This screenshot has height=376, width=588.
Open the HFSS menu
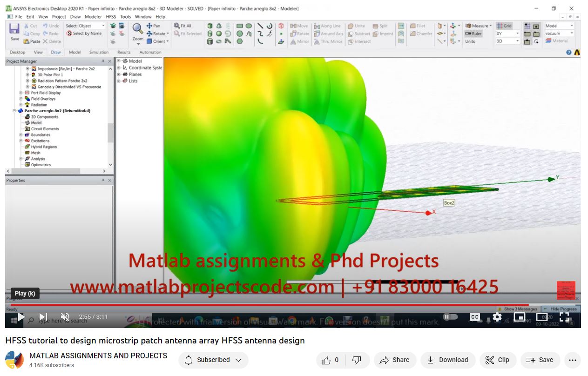click(111, 17)
